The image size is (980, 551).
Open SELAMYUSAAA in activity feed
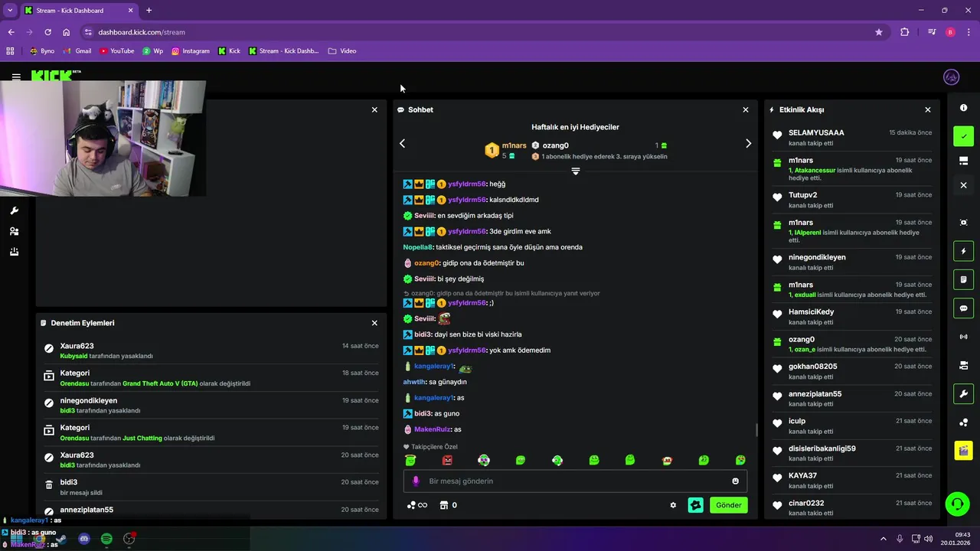pos(816,132)
